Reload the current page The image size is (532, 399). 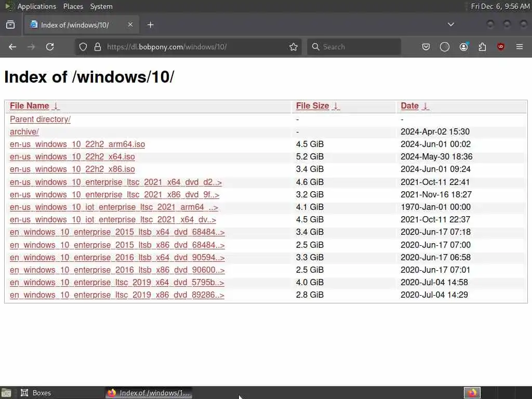coord(50,47)
